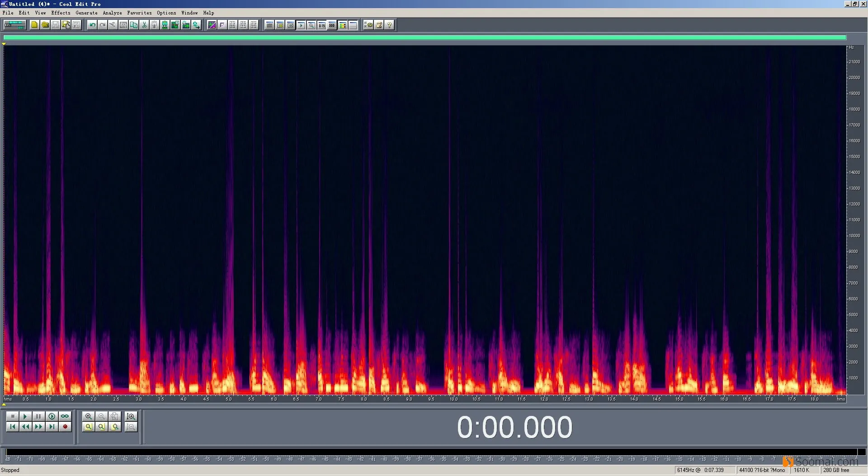868x476 pixels.
Task: Start recording with the red Record button
Action: (65, 426)
